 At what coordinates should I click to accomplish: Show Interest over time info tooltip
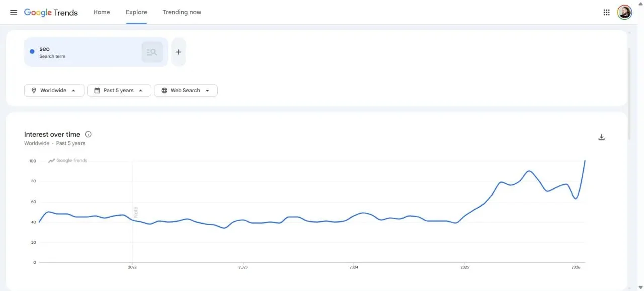tap(88, 134)
